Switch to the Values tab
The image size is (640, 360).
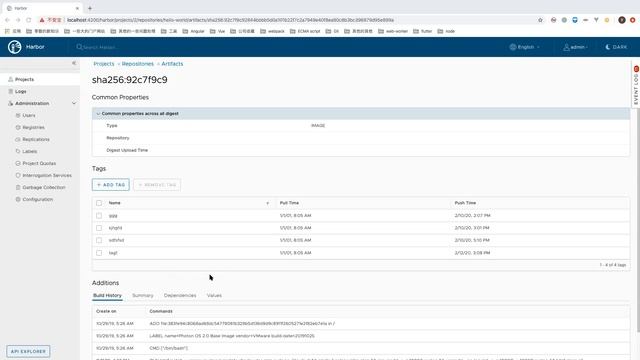[x=214, y=295]
